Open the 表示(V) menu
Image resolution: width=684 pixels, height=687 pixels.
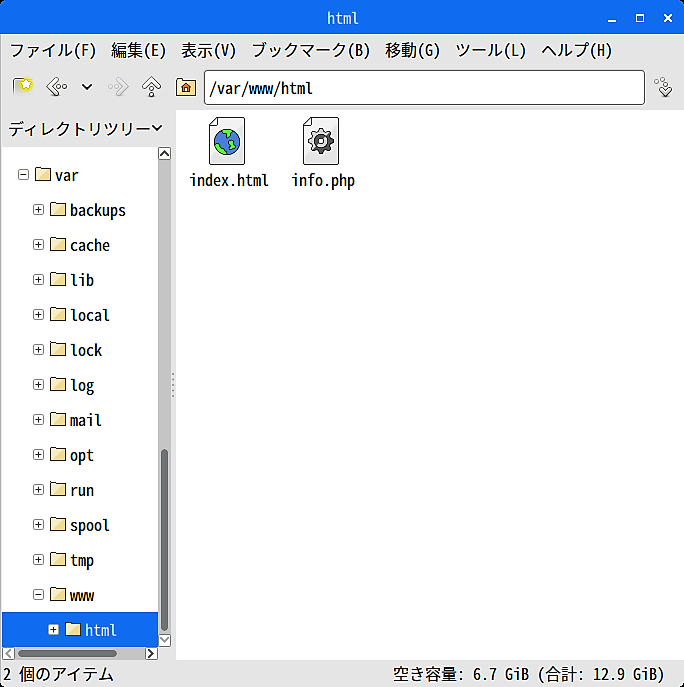(209, 50)
